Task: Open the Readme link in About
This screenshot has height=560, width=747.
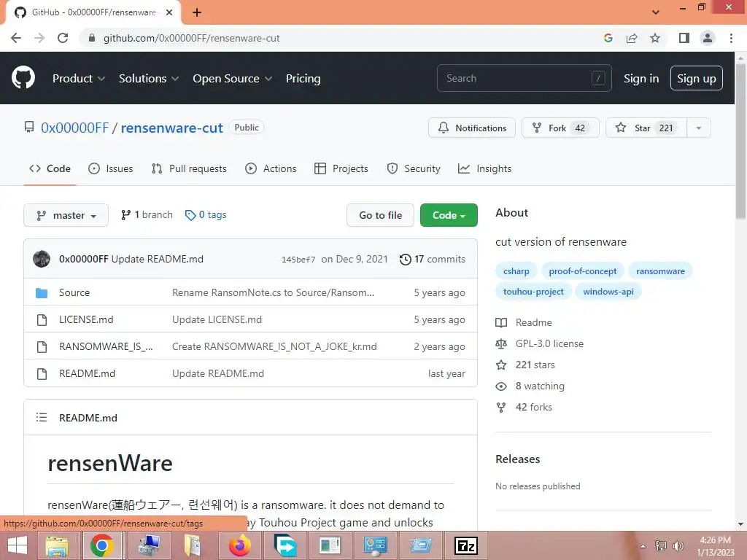Action: point(524,322)
